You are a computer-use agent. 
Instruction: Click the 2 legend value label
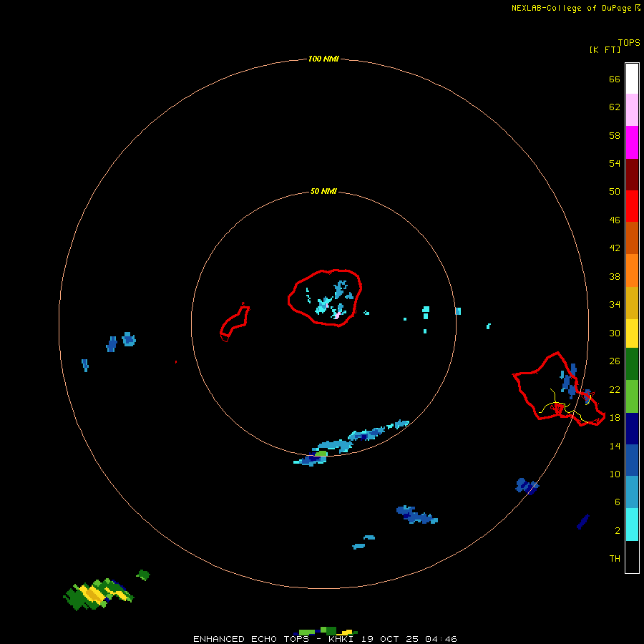click(617, 531)
